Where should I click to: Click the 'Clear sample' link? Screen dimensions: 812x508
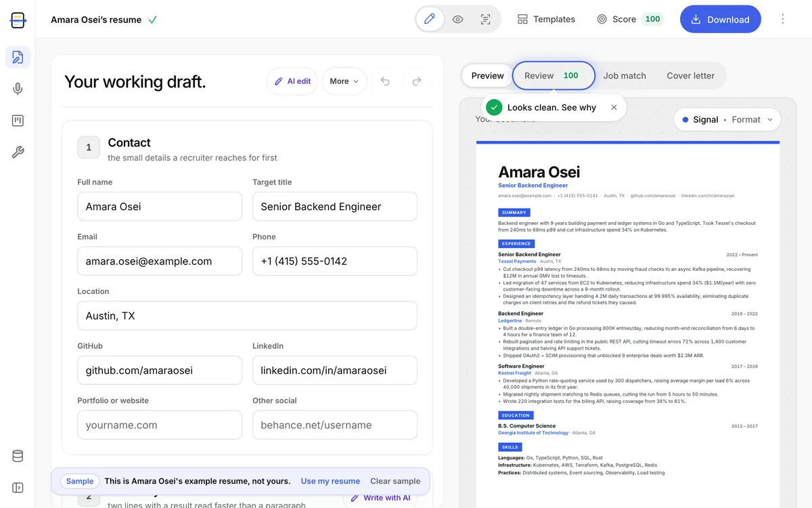(x=395, y=481)
